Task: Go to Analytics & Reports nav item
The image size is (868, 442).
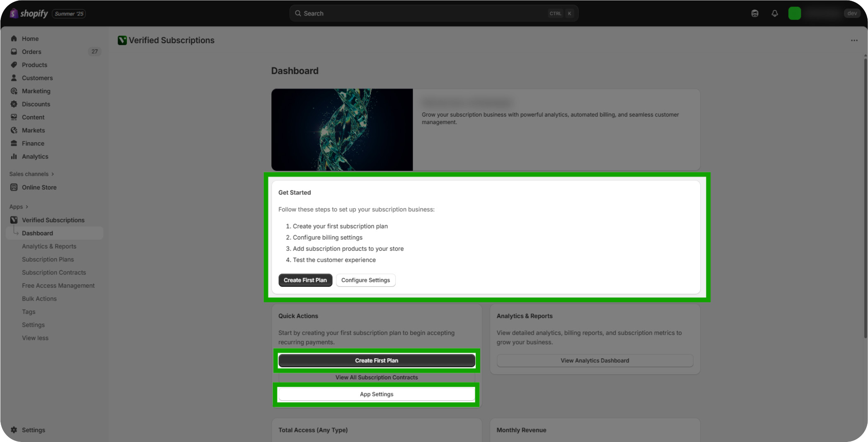Action: coord(49,246)
